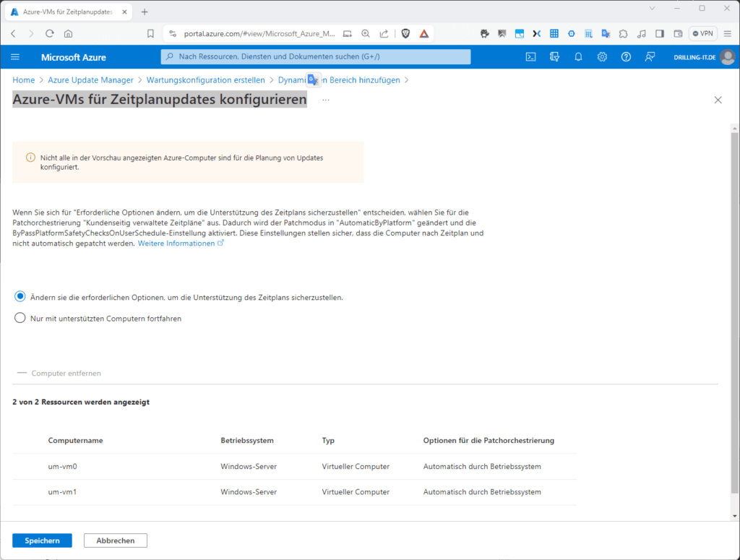Open the media control music note icon
The image size is (740, 560).
(x=642, y=33)
